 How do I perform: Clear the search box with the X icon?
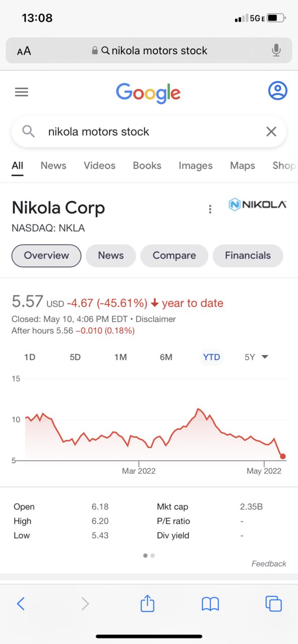click(x=271, y=131)
